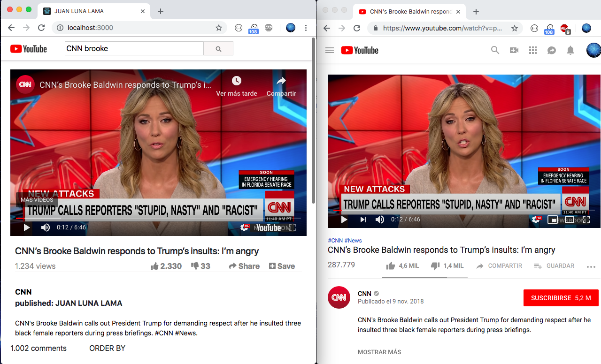Open the hamburger guide menu on youtube.com
The image size is (601, 364).
coord(330,50)
